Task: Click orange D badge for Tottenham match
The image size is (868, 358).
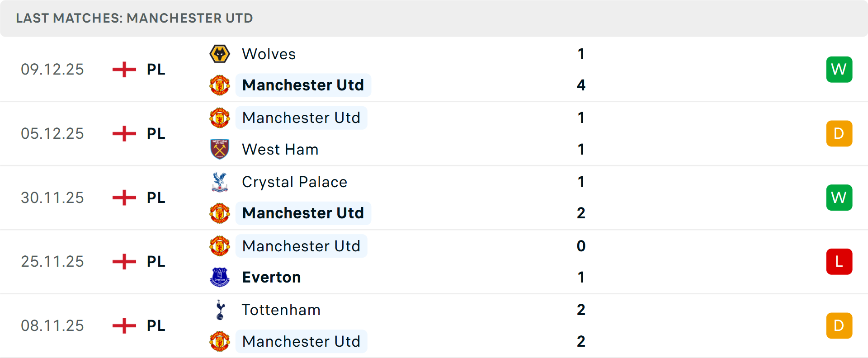Action: [839, 326]
